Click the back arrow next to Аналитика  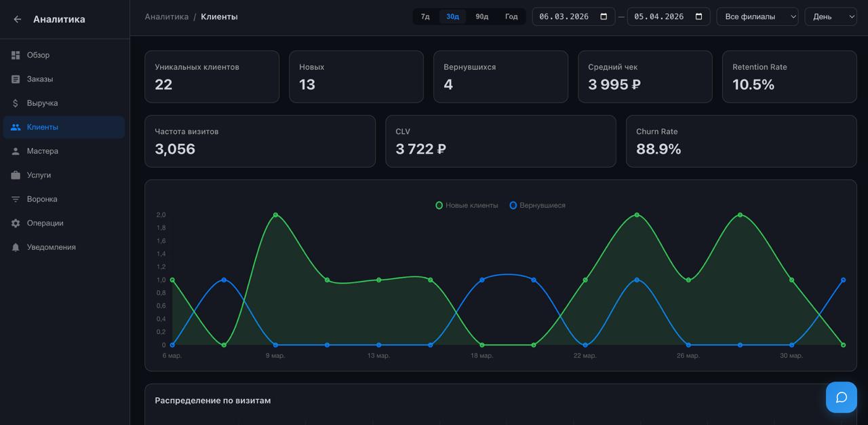click(x=18, y=20)
